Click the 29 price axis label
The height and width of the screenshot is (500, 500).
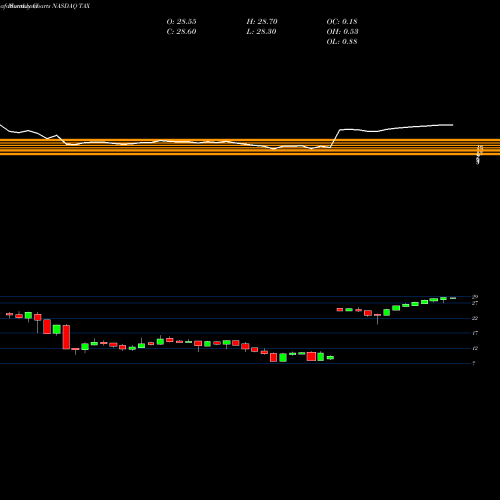coord(475,297)
